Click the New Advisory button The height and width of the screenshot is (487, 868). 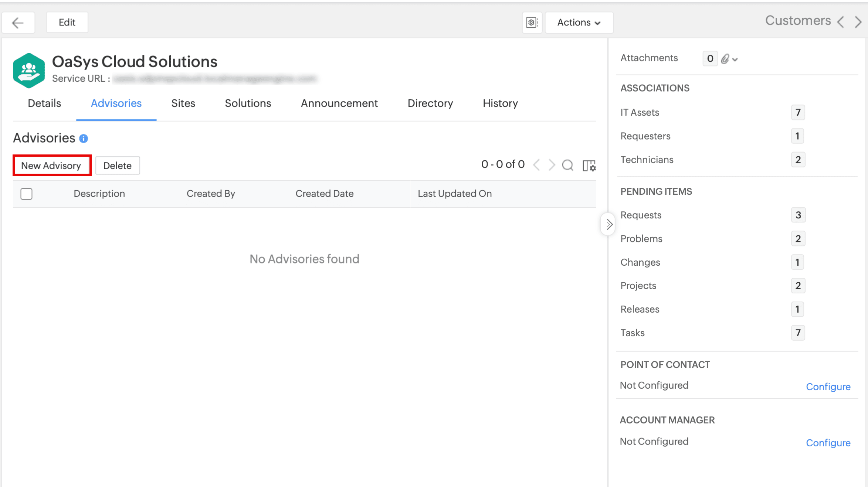(51, 165)
